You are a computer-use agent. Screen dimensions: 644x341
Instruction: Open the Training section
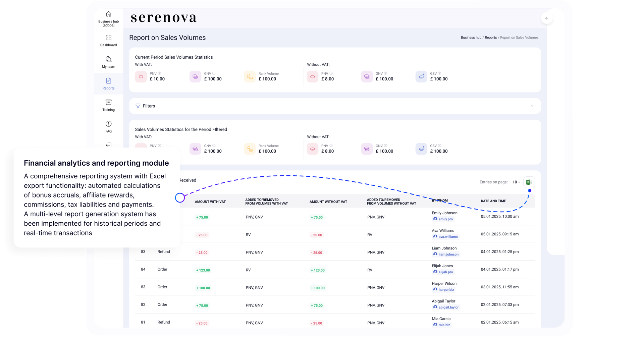pos(108,105)
